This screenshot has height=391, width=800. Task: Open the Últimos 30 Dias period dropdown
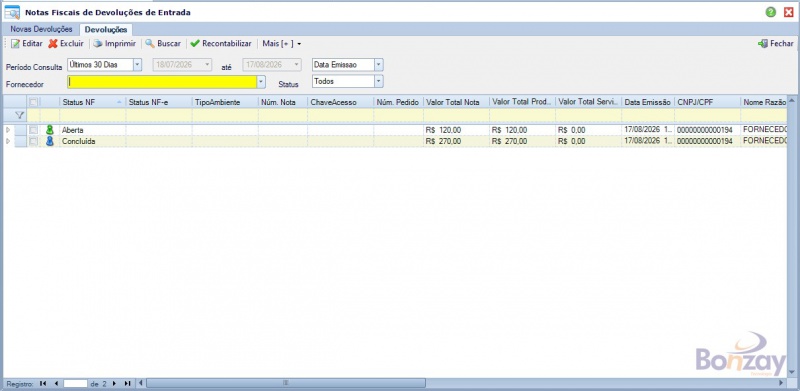tap(137, 65)
